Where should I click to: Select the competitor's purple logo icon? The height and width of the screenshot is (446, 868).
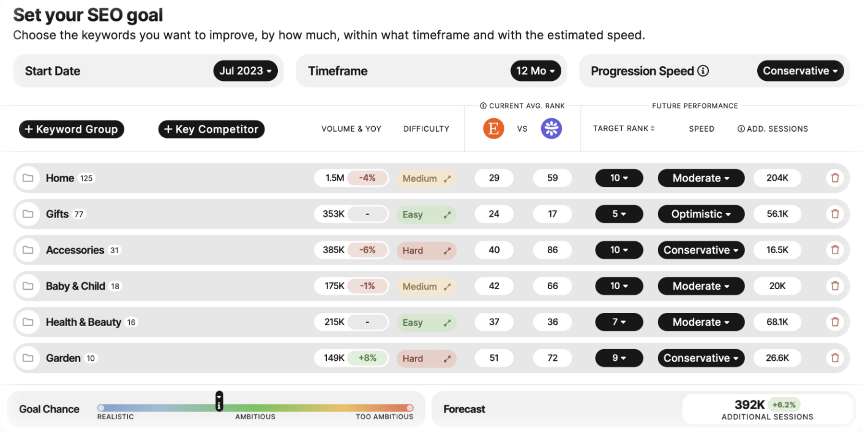pyautogui.click(x=552, y=129)
